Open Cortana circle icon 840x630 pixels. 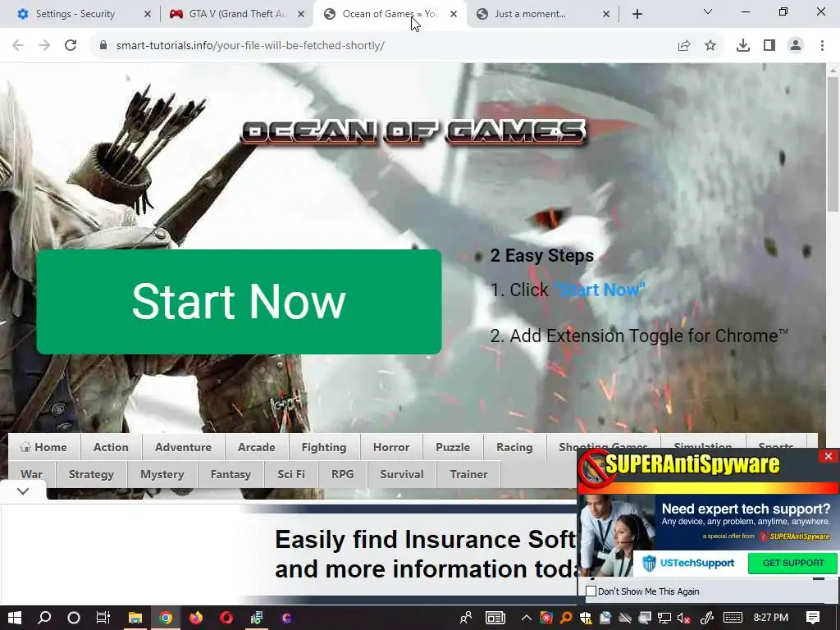tap(74, 618)
